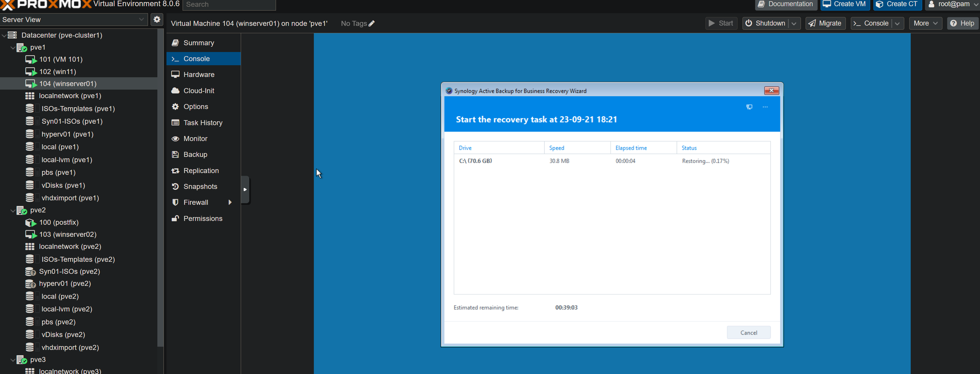This screenshot has height=374, width=980.
Task: Click the Options gear icon
Action: click(x=175, y=107)
